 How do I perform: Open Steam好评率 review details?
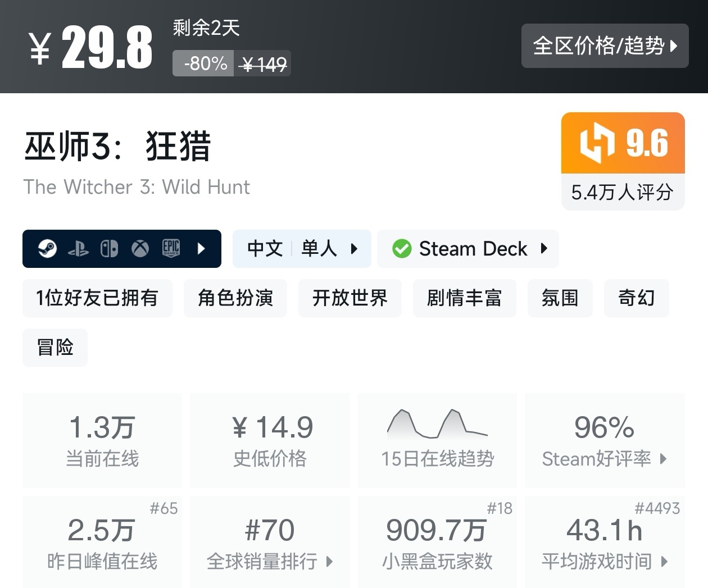pos(604,440)
